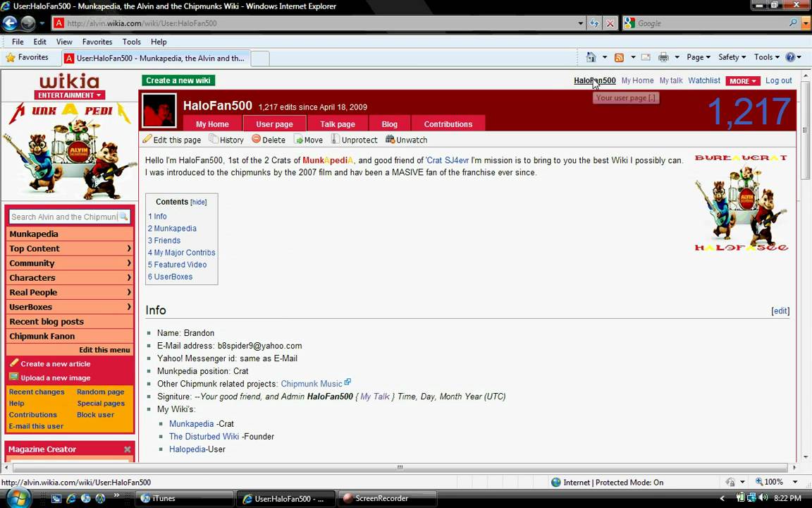The width and height of the screenshot is (812, 508).
Task: Switch to Talk page tab
Action: [338, 124]
